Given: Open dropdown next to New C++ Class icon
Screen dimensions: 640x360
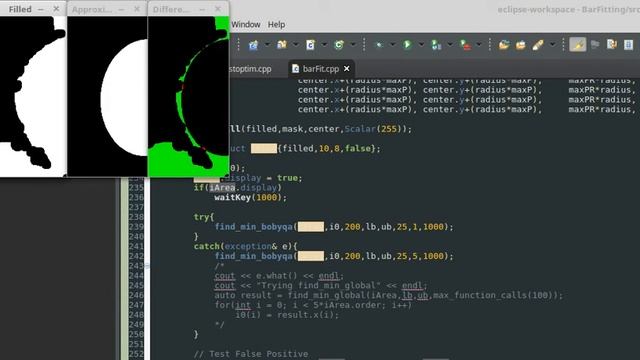Looking at the screenshot, I should pos(353,44).
